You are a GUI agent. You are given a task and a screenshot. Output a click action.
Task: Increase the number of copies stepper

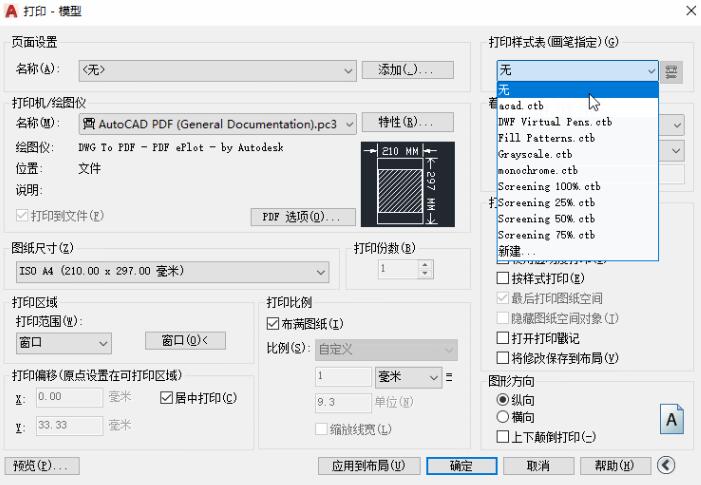(x=425, y=265)
